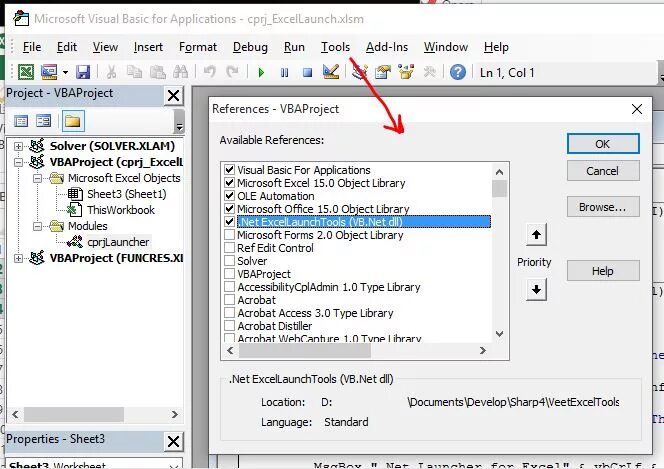Toggle Design Mode icon

[331, 72]
